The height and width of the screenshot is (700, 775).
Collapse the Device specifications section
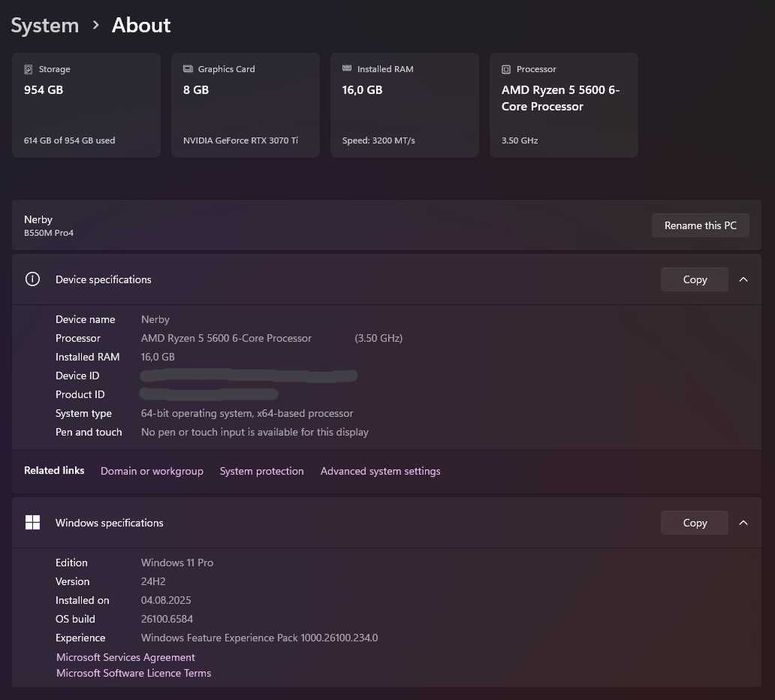point(743,280)
